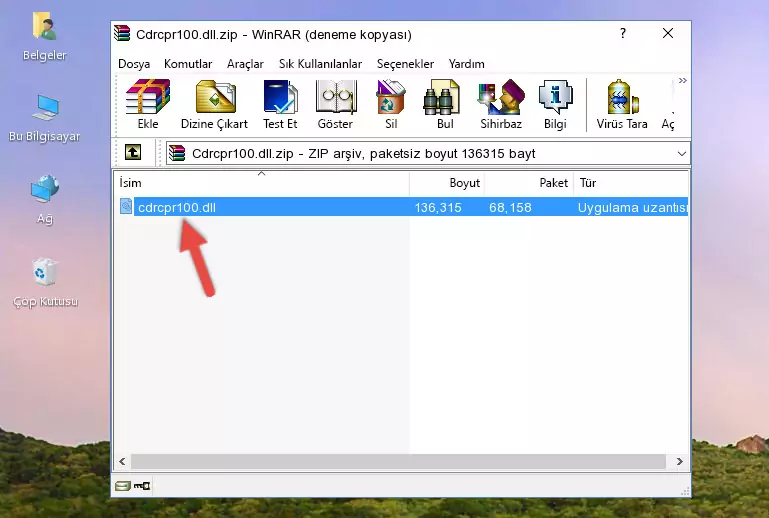
Task: Select cdrcpr100.dll file row
Action: click(403, 207)
